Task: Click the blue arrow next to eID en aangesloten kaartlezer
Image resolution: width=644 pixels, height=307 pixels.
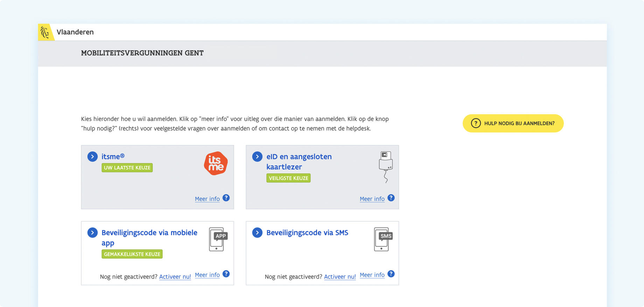Action: 257,156
